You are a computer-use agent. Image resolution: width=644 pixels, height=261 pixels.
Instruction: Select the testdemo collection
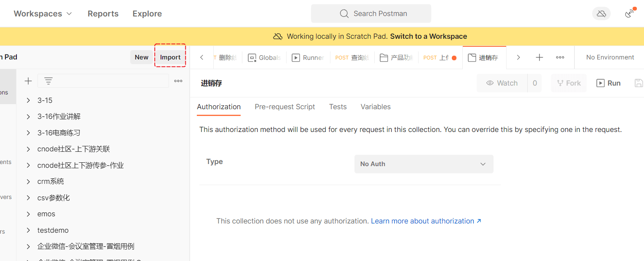(53, 230)
